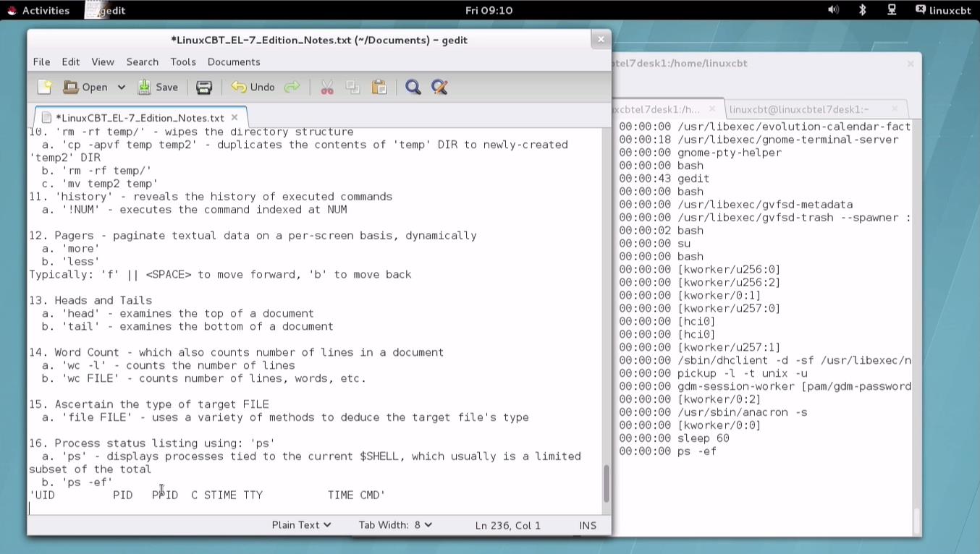Click line '12. Pagers' in editor
Viewport: 980px width, 554px height.
pyautogui.click(x=253, y=236)
